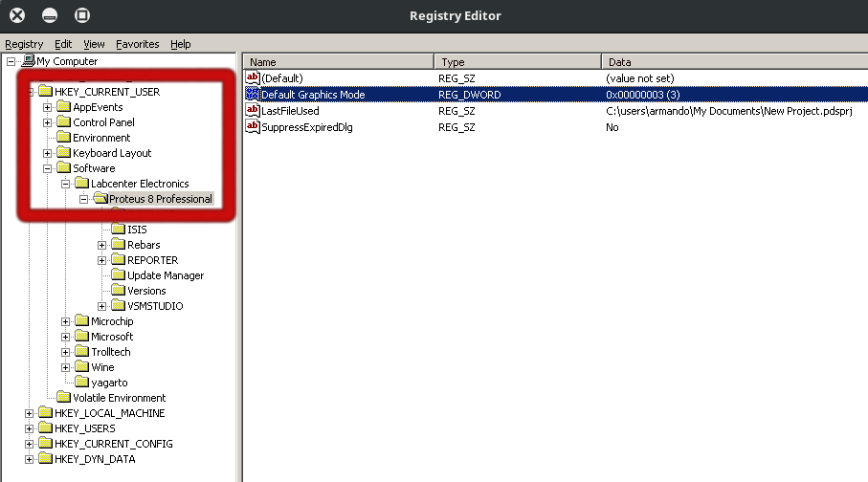Click the ISIS folder icon

pos(118,229)
